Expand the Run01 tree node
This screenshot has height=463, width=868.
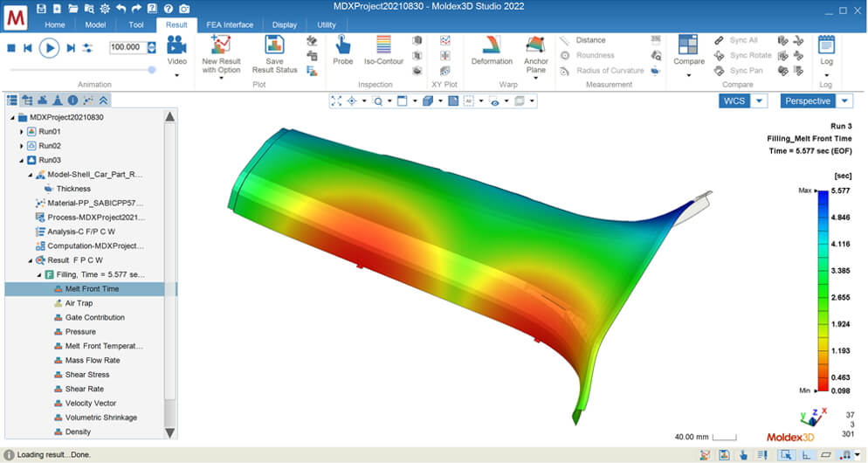[x=22, y=132]
